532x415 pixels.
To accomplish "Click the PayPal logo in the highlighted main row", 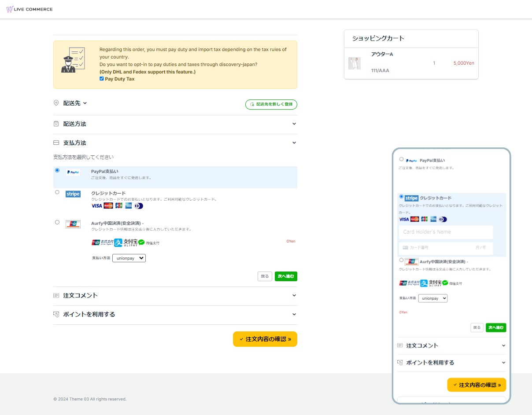I will pos(73,173).
